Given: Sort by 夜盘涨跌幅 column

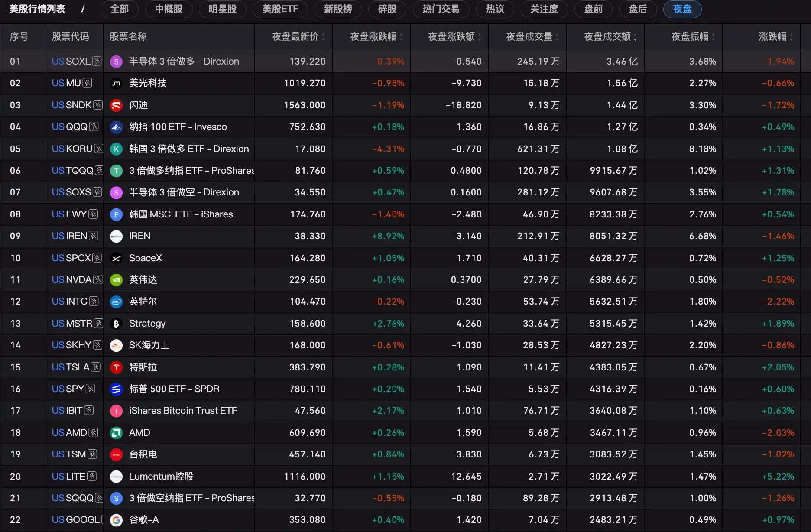Looking at the screenshot, I should tap(376, 37).
